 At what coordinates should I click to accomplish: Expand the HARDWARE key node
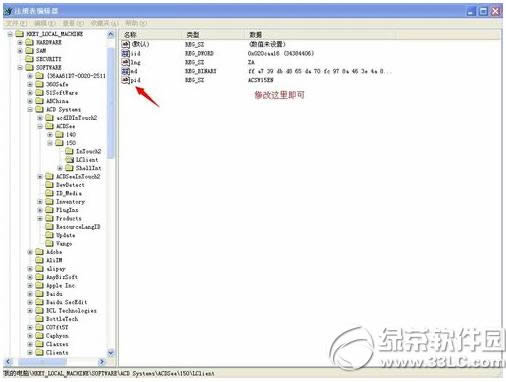(20, 42)
